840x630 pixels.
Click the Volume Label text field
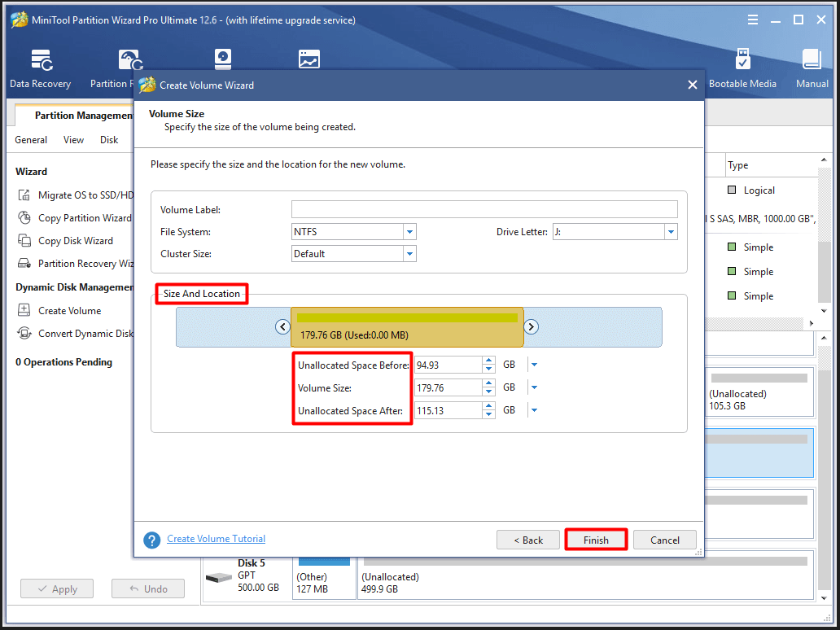[x=484, y=210]
